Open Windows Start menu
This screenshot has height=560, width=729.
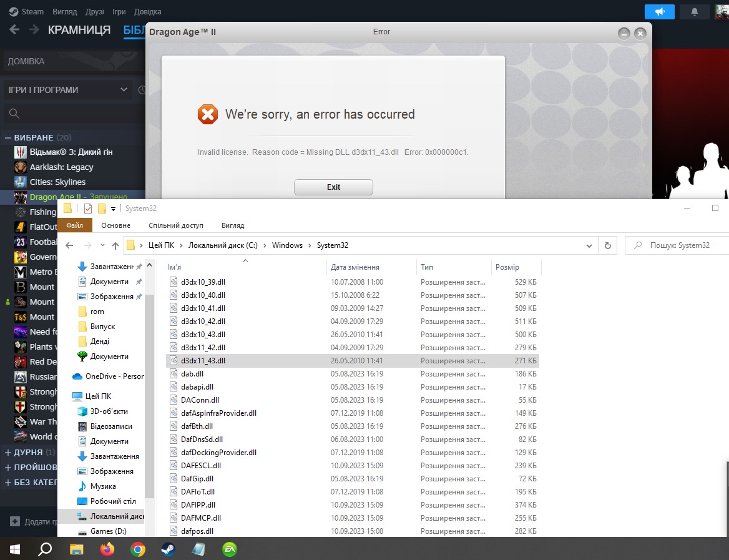point(15,549)
